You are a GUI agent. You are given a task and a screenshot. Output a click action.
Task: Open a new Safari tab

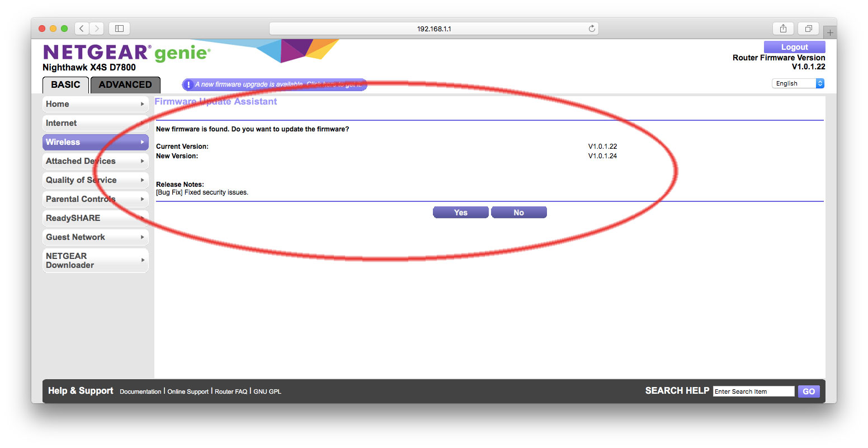(x=830, y=32)
